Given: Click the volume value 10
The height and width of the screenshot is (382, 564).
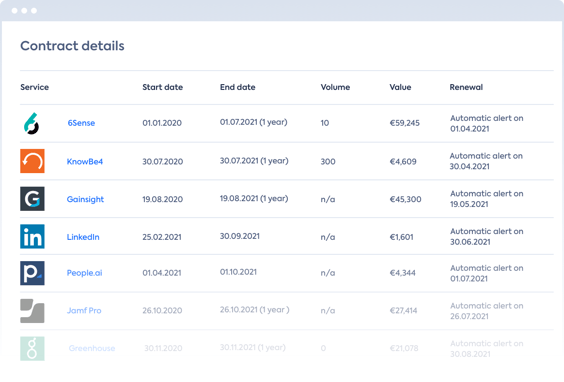Looking at the screenshot, I should click(325, 123).
